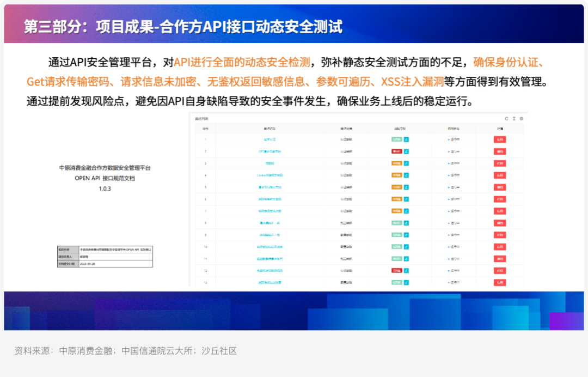Image resolution: width=588 pixels, height=377 pixels.
Task: Click the edit icon in row 7
Action: (x=406, y=211)
